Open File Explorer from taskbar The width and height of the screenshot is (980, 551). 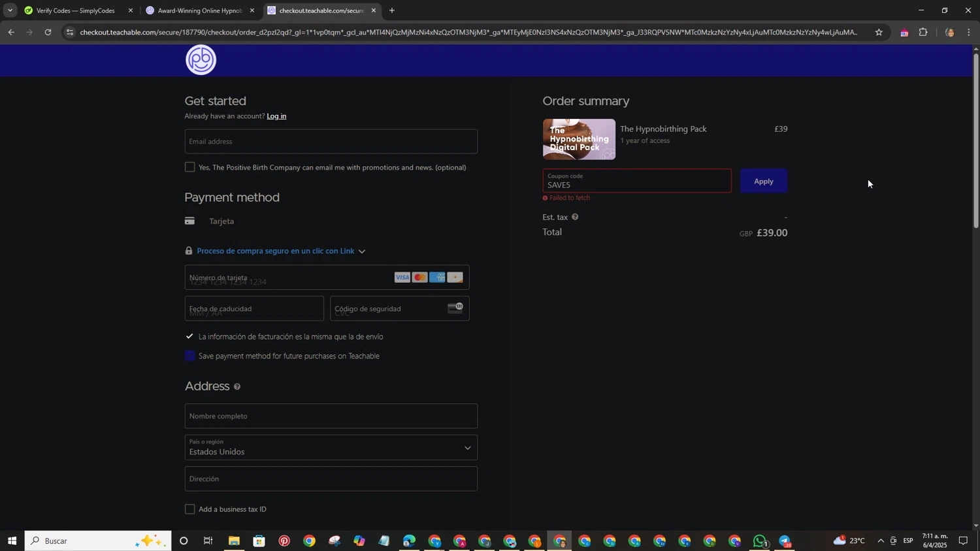234,541
